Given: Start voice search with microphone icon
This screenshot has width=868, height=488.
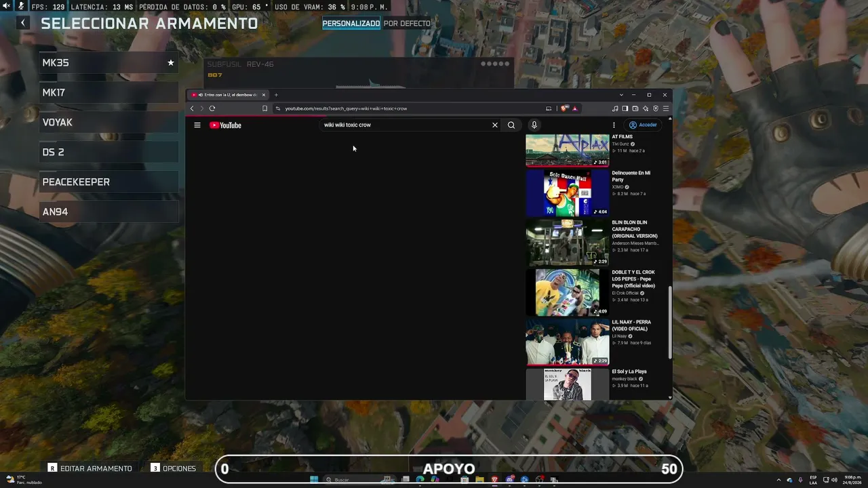Looking at the screenshot, I should coord(534,125).
